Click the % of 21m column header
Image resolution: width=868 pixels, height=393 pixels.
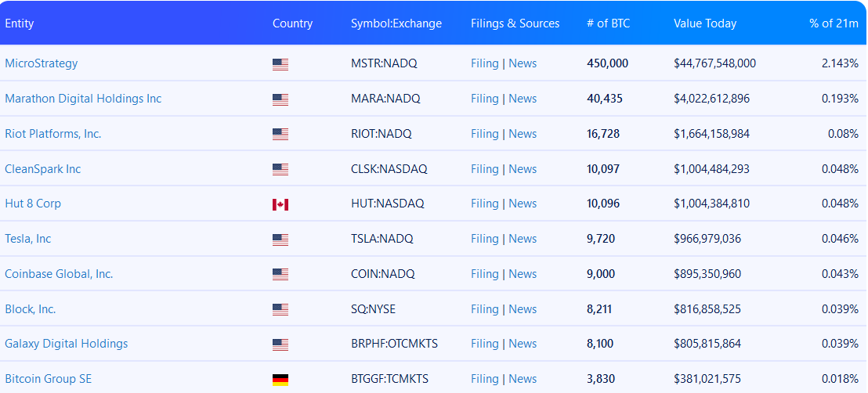point(834,23)
